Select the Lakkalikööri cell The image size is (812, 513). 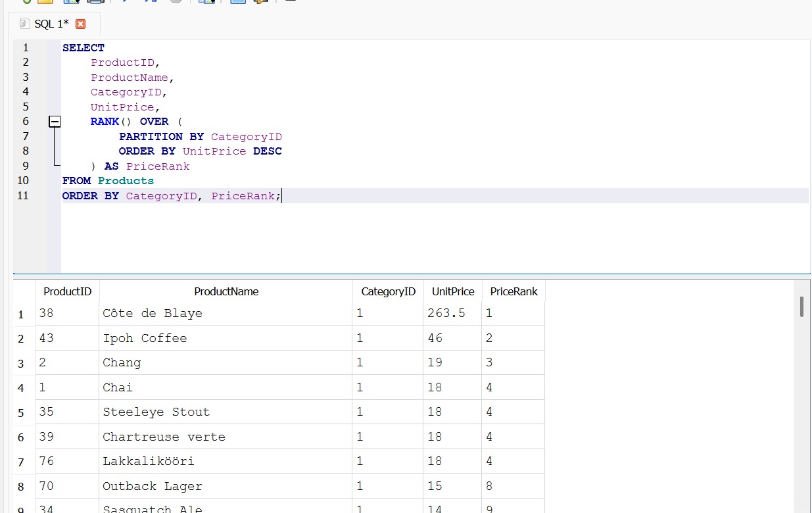(226, 461)
